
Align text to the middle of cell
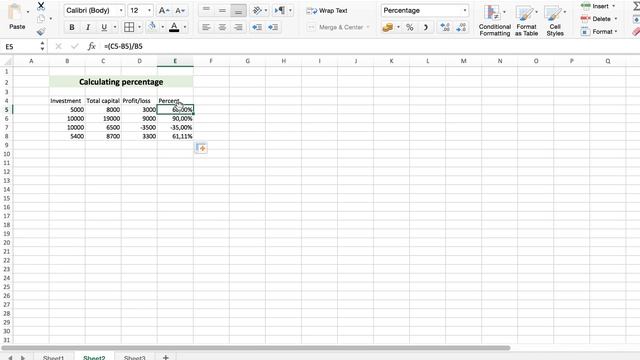(222, 10)
